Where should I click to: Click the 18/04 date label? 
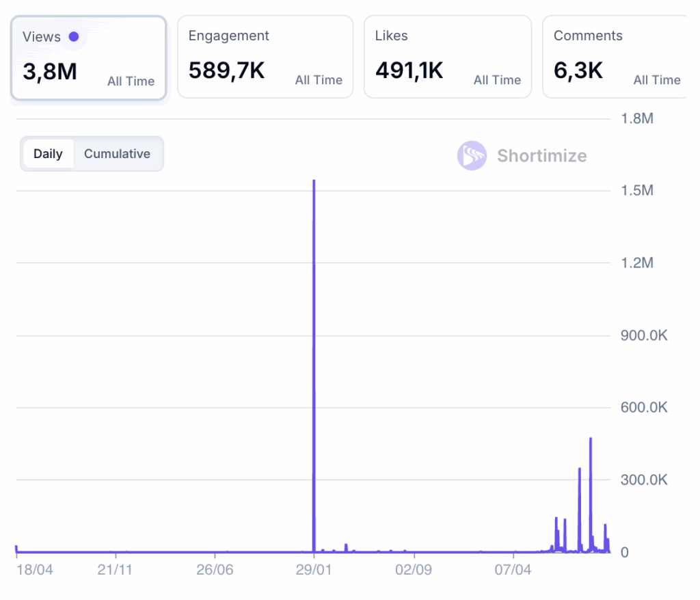(x=35, y=570)
